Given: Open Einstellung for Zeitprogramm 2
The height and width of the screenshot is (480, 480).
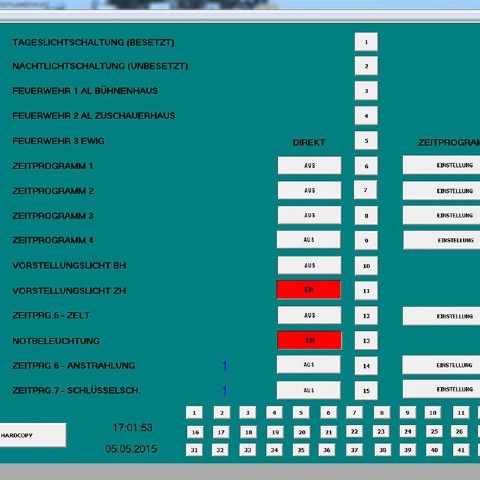Looking at the screenshot, I should coord(441,191).
